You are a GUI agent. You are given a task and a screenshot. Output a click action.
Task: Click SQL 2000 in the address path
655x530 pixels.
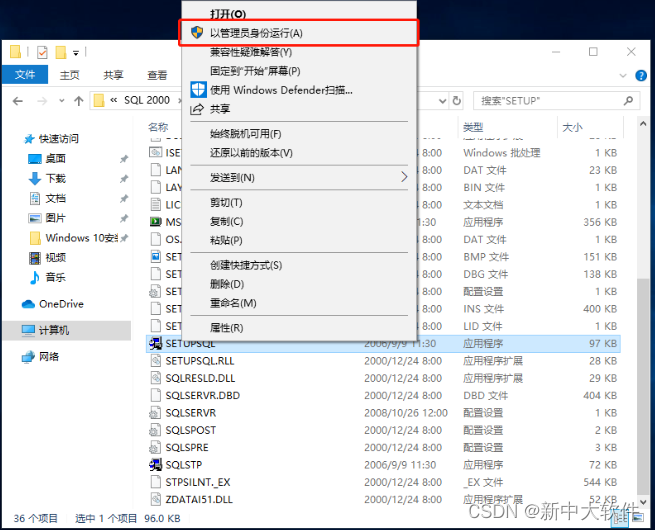click(147, 100)
